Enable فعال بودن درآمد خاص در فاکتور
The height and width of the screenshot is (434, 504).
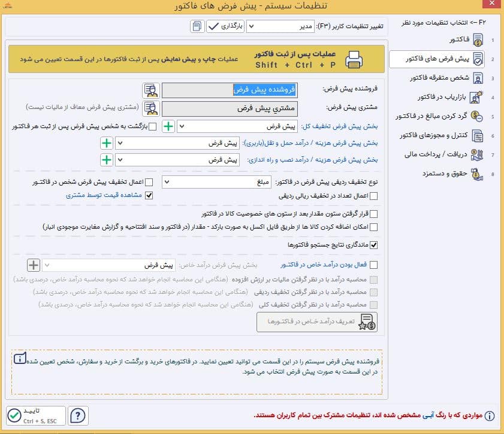click(373, 265)
